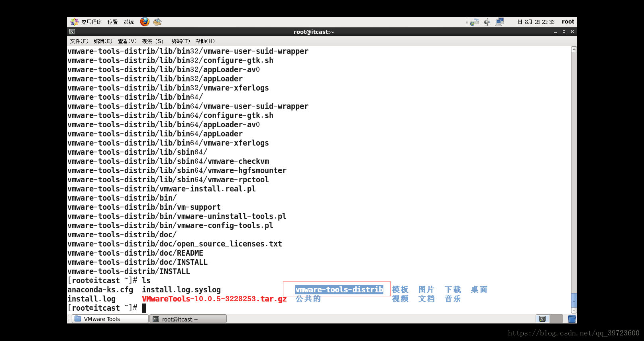Click the 视频 directory name
This screenshot has width=644, height=341.
click(x=400, y=299)
